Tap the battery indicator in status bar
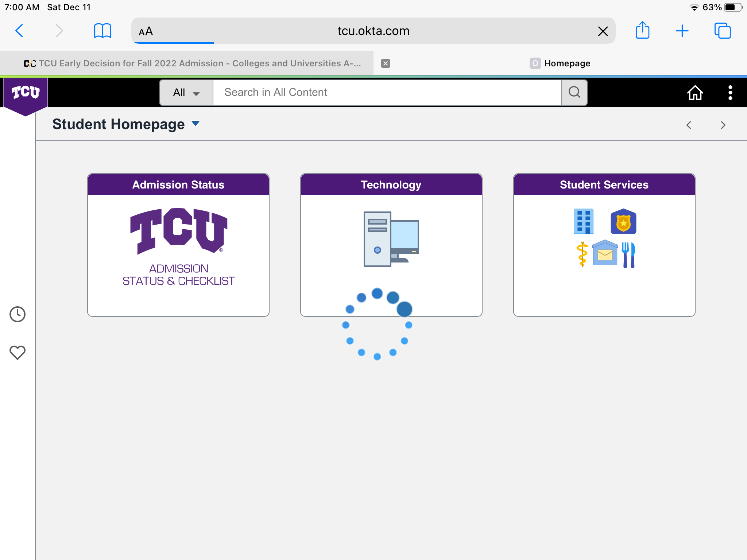 734,7
